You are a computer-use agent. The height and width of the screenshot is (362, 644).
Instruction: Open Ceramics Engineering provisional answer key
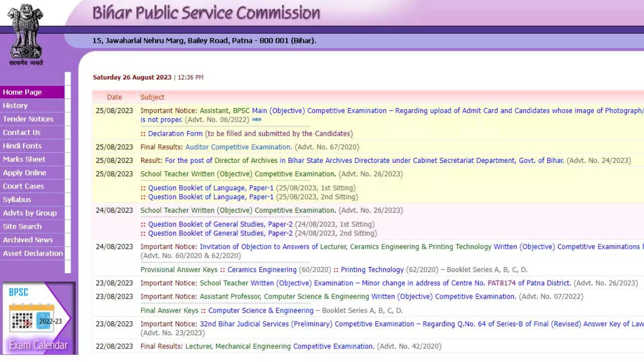click(x=262, y=269)
